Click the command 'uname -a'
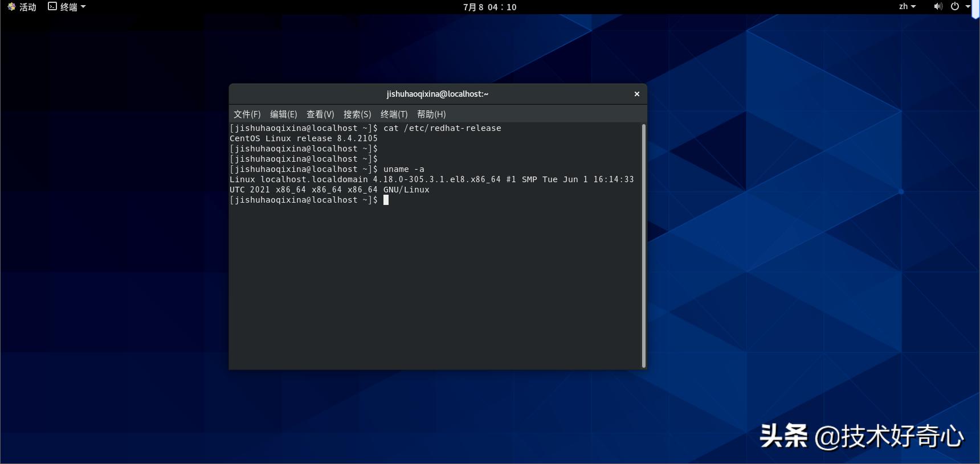This screenshot has height=464, width=980. [404, 169]
